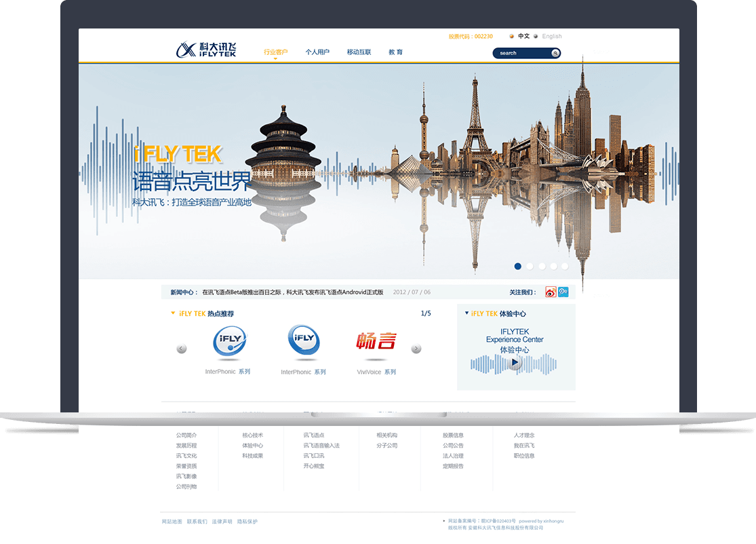Image resolution: width=756 pixels, height=544 pixels.
Task: Open the 个人用户 navigation tab
Action: point(318,52)
